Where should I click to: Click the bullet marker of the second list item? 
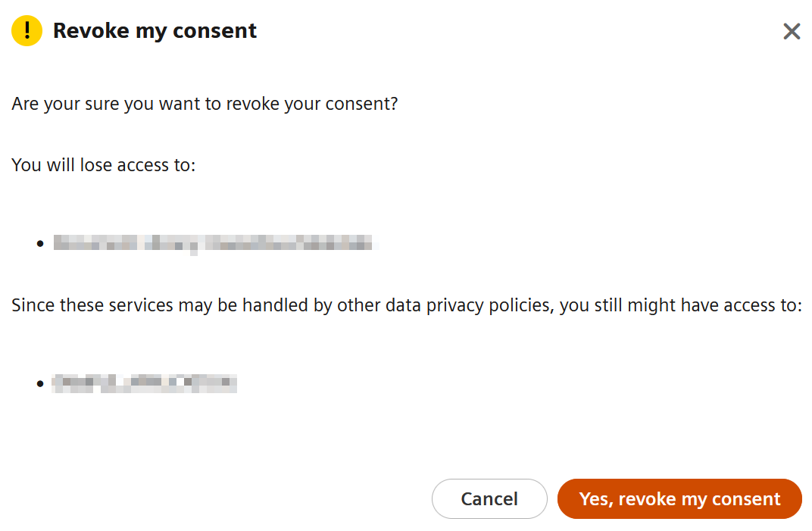click(40, 383)
